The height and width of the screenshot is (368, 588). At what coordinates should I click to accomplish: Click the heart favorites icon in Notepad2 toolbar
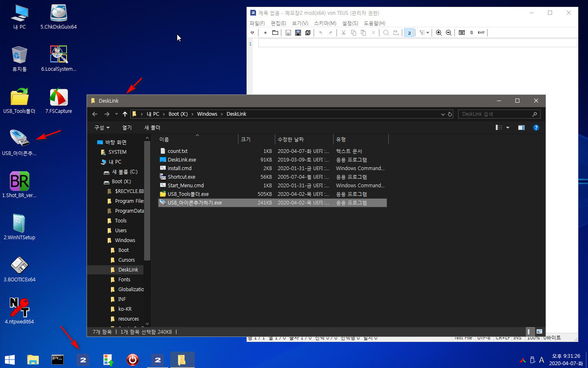(x=252, y=33)
